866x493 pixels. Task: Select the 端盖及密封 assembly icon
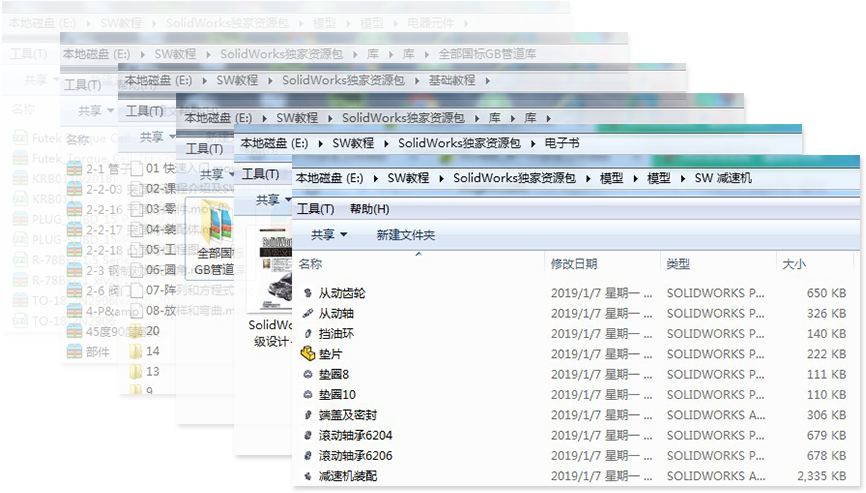307,414
